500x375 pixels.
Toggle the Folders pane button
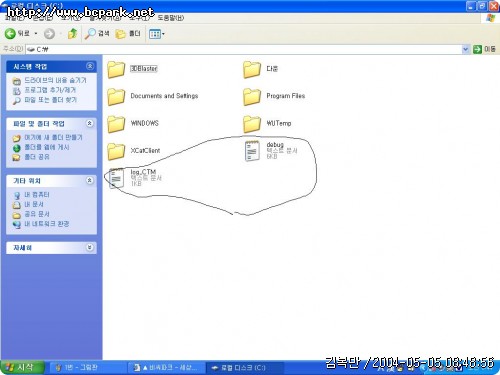tap(128, 33)
